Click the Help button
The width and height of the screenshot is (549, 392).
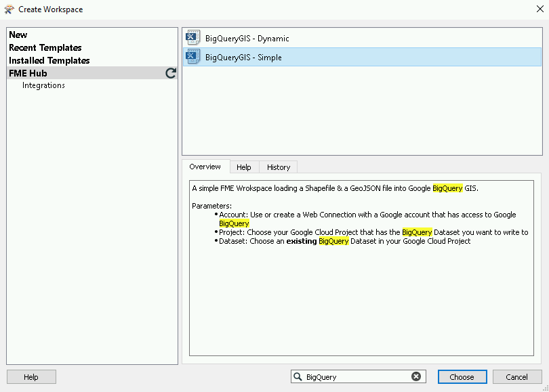click(x=31, y=377)
